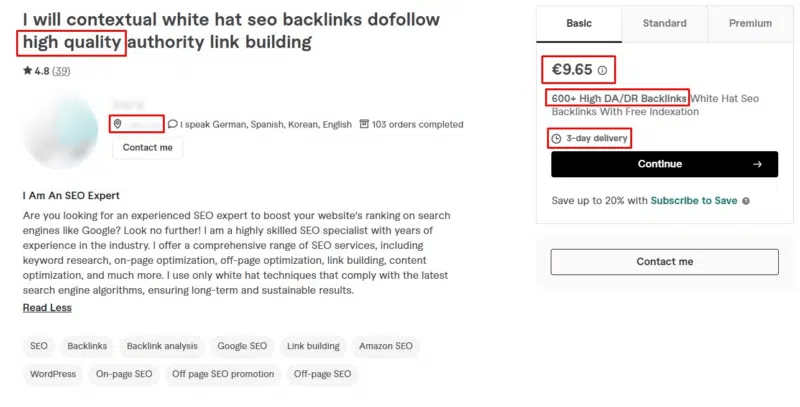Open the Subscribe to Save link
Image resolution: width=800 pixels, height=407 pixels.
[693, 201]
